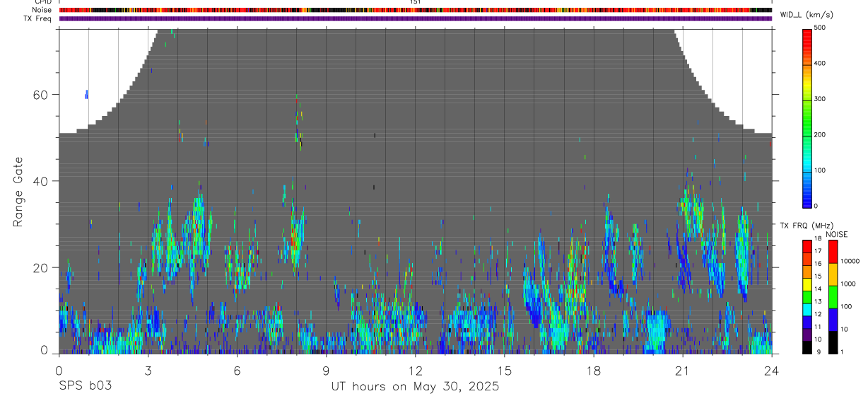This screenshot has width=868, height=401.
Task: Click the 'NOISE' legend title
Action: point(836,234)
